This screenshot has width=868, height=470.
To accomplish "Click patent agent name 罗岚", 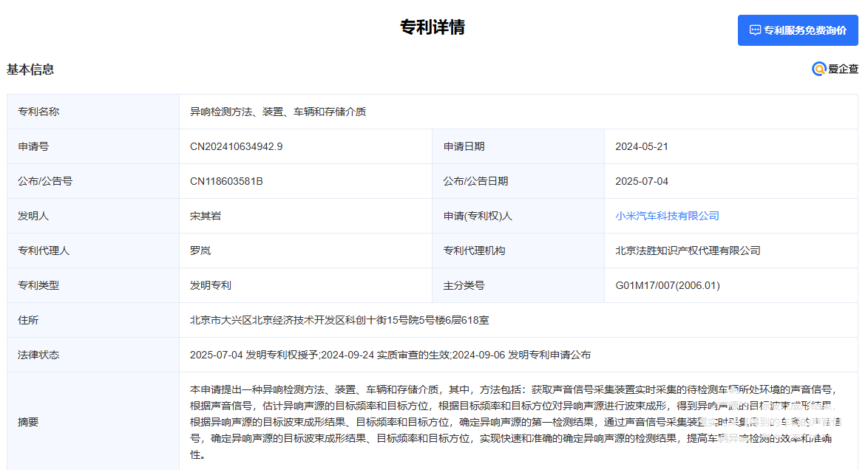I will pyautogui.click(x=200, y=251).
